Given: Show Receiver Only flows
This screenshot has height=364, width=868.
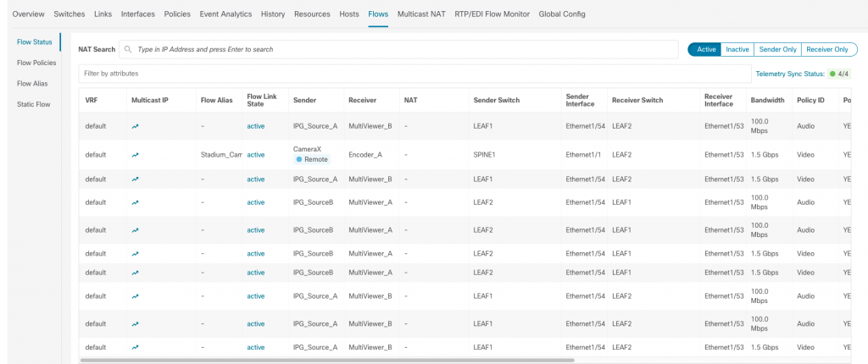Looking at the screenshot, I should (827, 49).
